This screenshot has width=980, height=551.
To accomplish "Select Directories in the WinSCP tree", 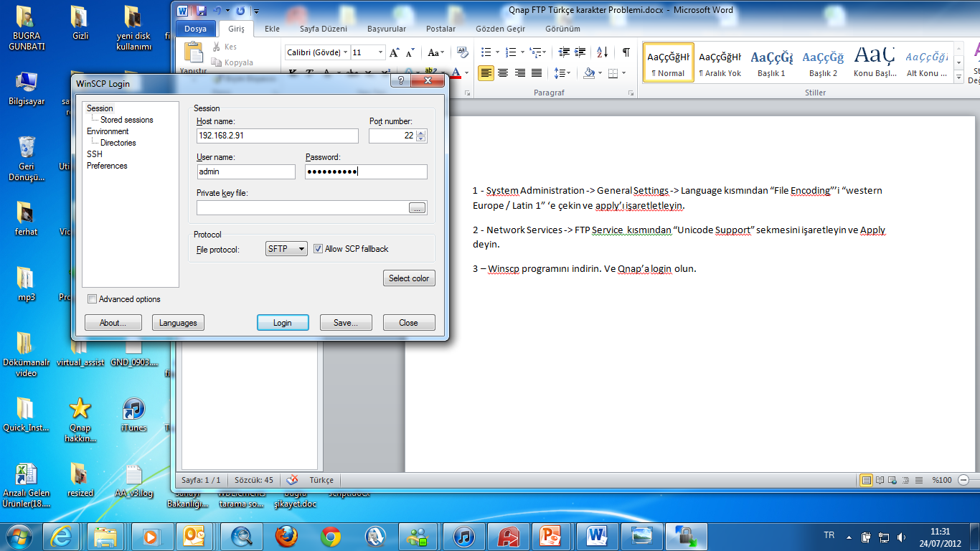I will point(118,143).
